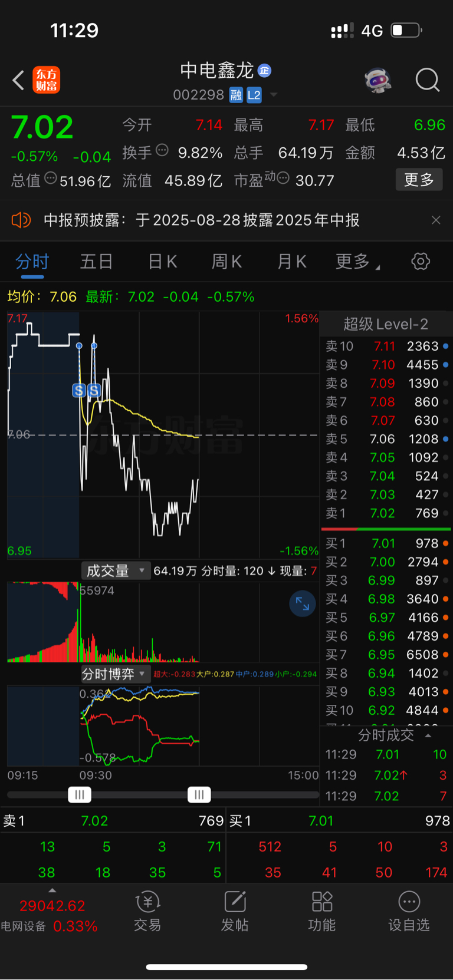Select the 卖10 7.11 order row
This screenshot has height=980, width=453.
(386, 347)
